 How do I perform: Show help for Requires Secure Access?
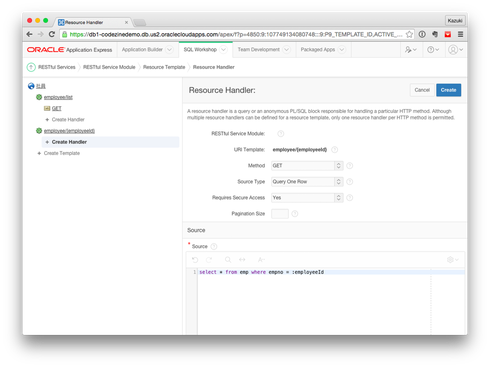tap(349, 198)
